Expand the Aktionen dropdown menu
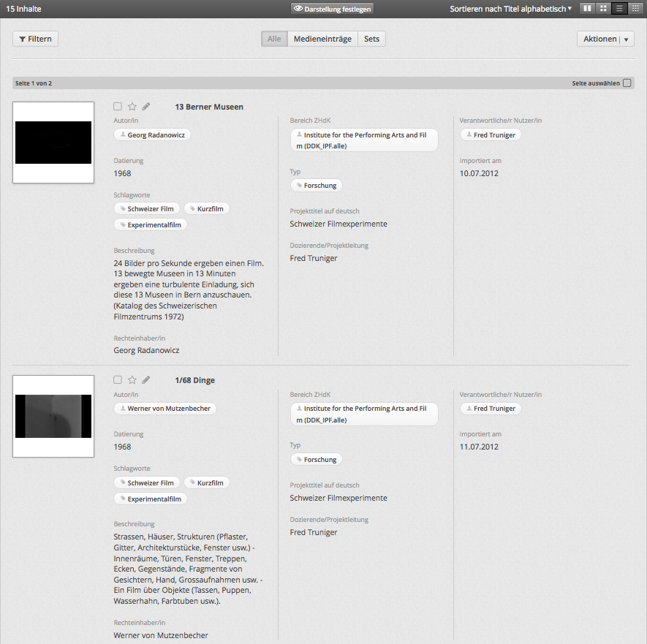647x644 pixels. (605, 39)
